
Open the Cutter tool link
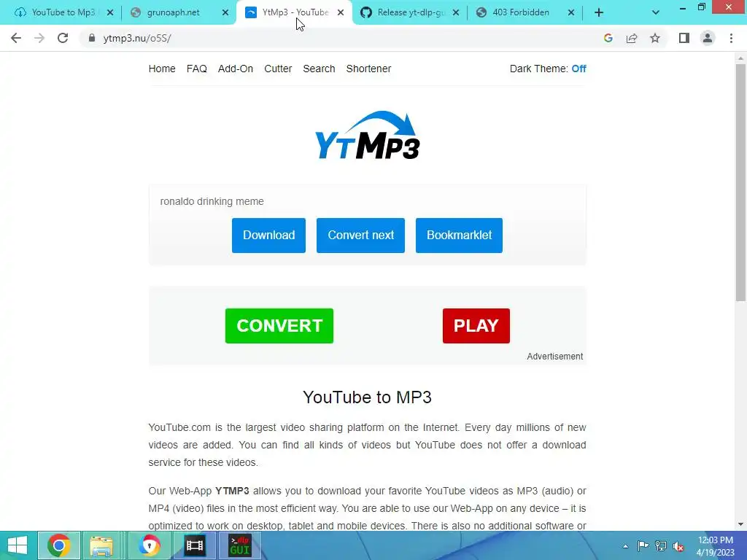(278, 69)
